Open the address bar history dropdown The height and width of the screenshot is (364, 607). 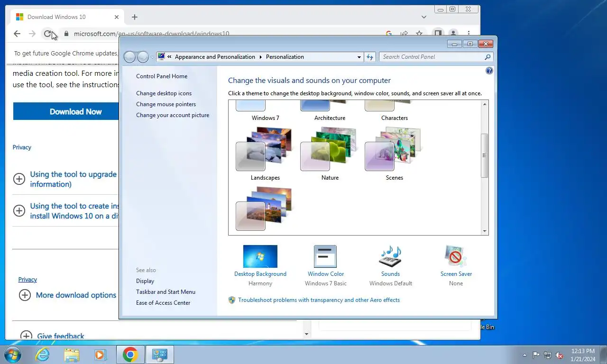tap(359, 57)
